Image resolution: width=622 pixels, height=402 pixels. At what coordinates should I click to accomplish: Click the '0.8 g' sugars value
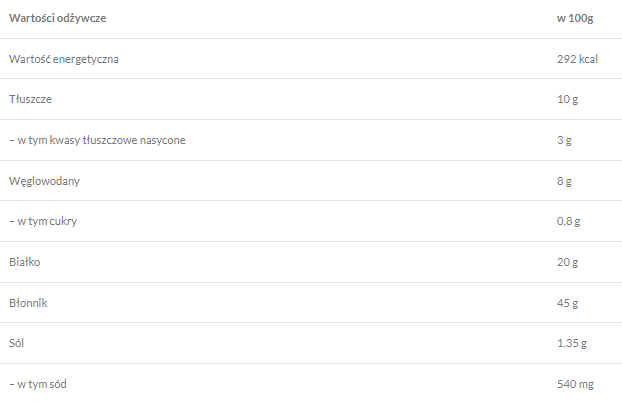[568, 221]
